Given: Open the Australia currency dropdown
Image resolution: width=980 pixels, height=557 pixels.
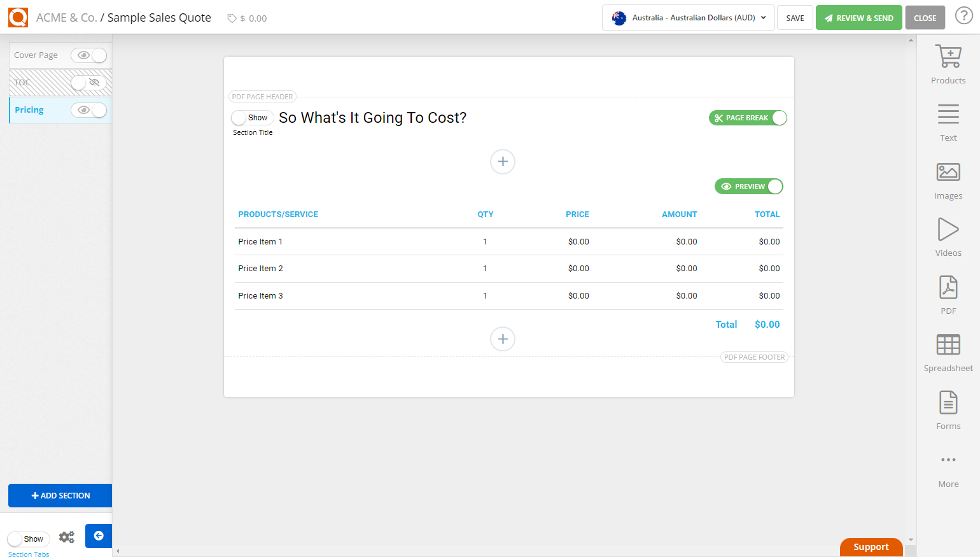Looking at the screenshot, I should 688,17.
